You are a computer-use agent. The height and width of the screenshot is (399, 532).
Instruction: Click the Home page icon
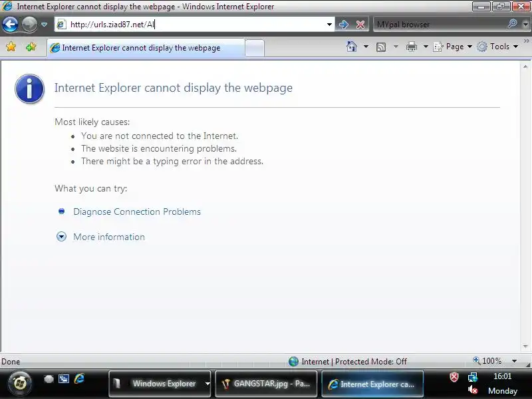(352, 47)
